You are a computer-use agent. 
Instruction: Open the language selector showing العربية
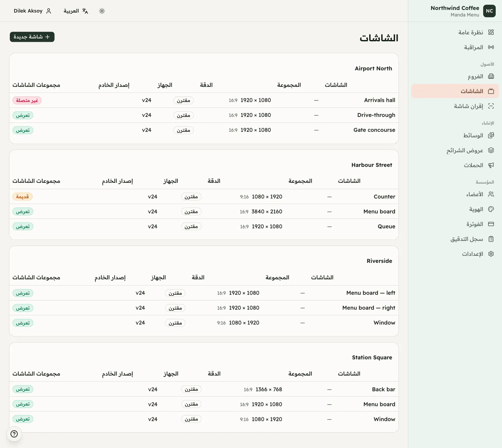coord(76,11)
